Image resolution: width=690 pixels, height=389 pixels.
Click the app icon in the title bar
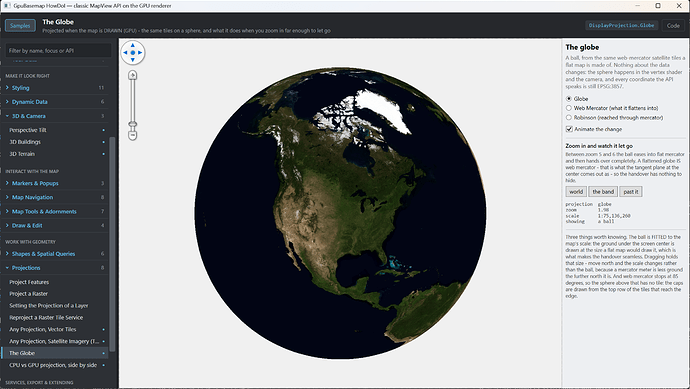[7, 6]
